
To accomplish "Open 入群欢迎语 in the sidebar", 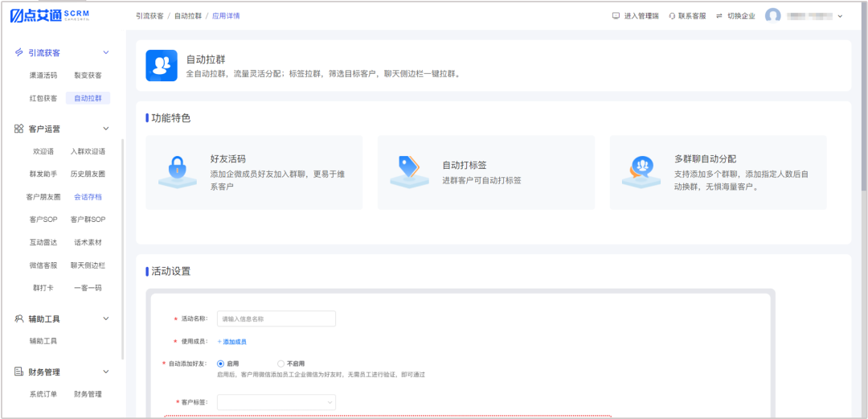I will tap(88, 151).
